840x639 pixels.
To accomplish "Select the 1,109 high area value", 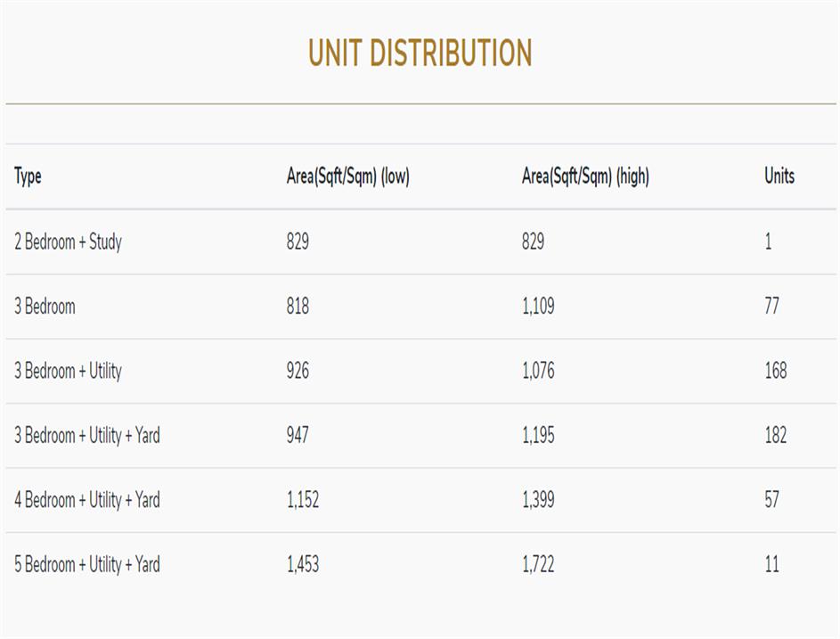I will (x=538, y=307).
